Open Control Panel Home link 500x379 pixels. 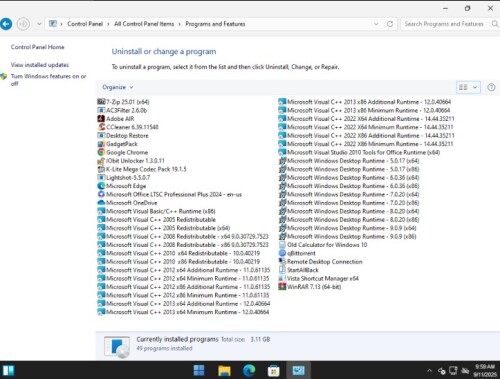point(37,47)
